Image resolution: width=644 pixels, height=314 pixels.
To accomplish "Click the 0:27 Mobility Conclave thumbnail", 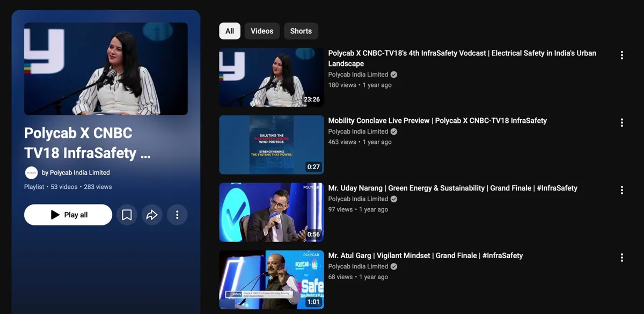I will (272, 145).
